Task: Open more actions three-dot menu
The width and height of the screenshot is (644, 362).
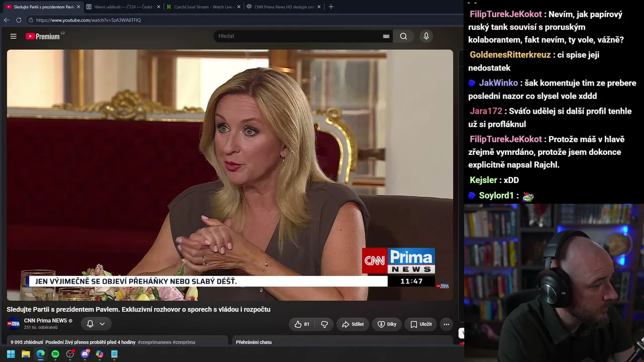Action: (446, 324)
